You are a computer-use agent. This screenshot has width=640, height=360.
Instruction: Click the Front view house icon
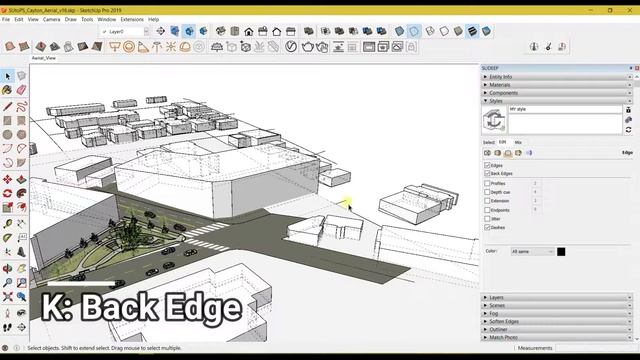pyautogui.click(x=249, y=31)
